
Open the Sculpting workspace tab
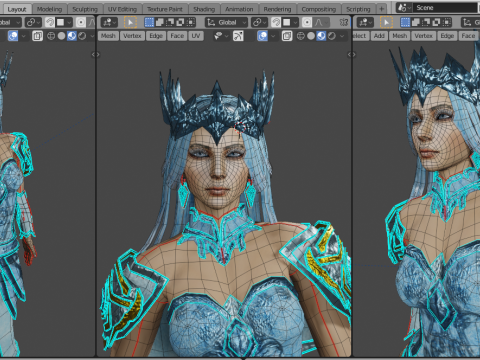[x=85, y=9]
